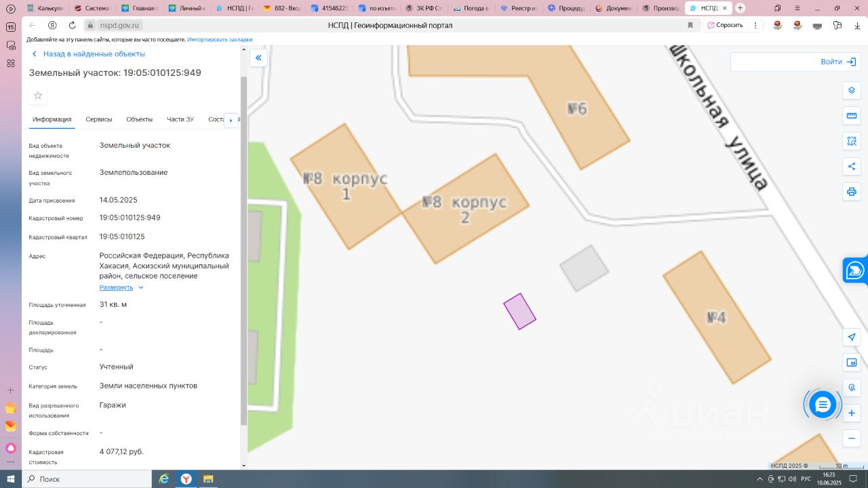Launch Yandex Browser from taskbar

(x=186, y=479)
